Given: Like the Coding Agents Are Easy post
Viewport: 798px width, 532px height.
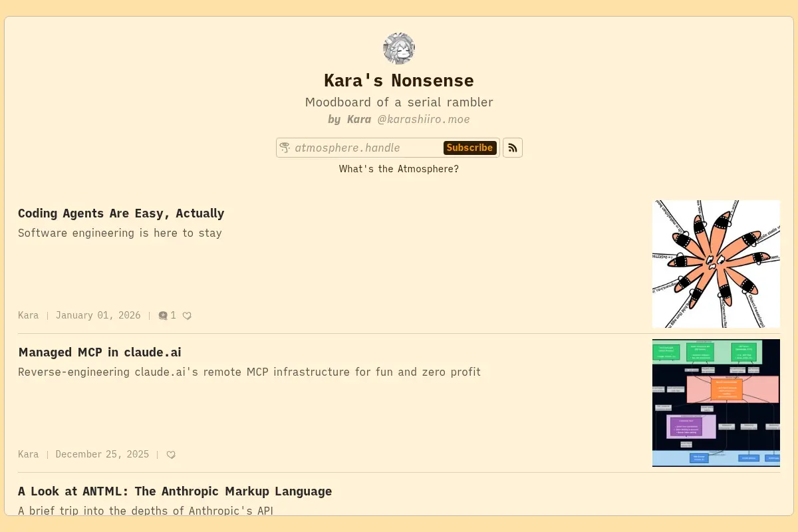Looking at the screenshot, I should coord(187,316).
